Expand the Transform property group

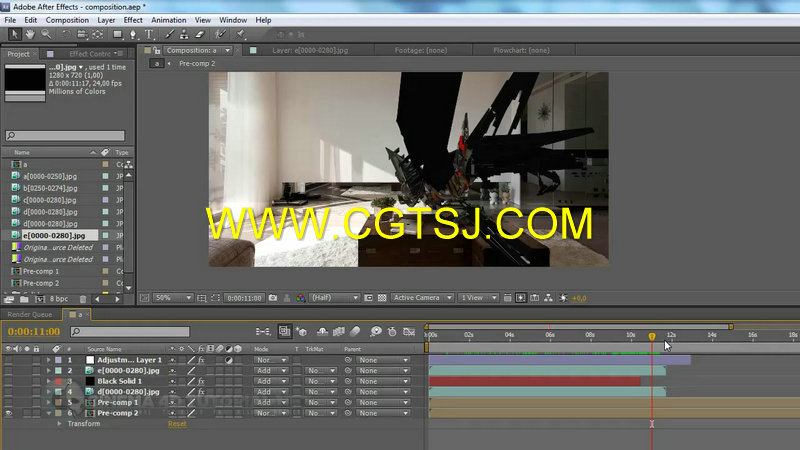pos(60,424)
